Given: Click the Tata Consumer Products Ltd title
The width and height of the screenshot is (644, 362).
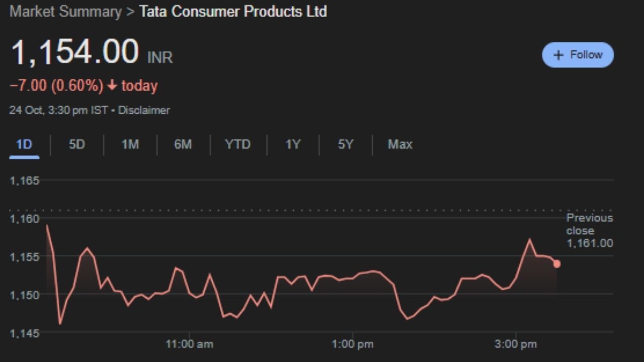Looking at the screenshot, I should point(233,12).
